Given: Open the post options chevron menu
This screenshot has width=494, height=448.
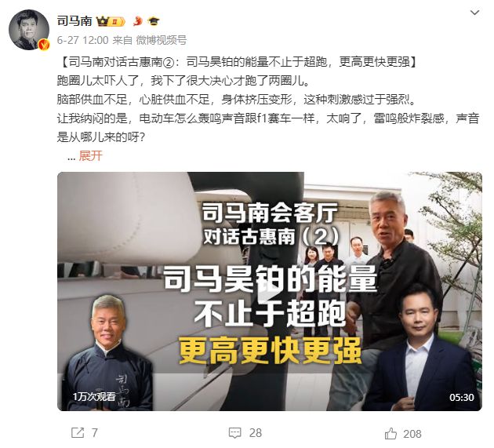Looking at the screenshot, I should 474,13.
